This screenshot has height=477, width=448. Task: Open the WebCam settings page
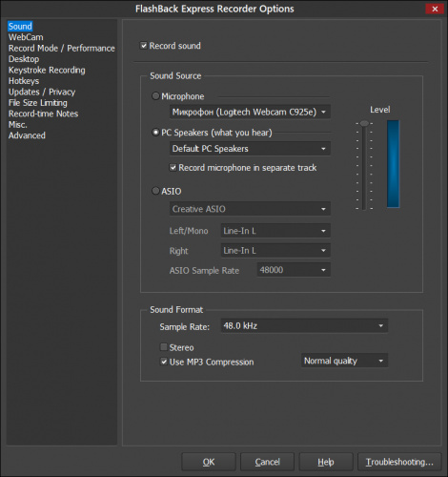[x=26, y=37]
